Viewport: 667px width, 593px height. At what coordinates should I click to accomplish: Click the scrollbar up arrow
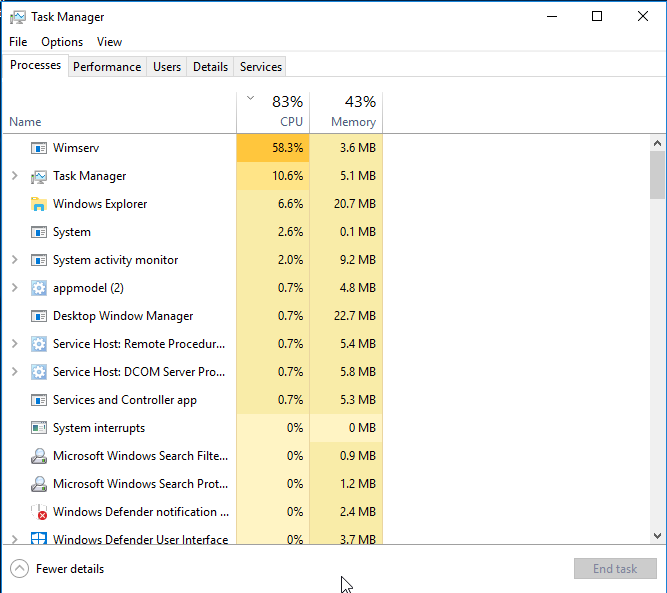[657, 143]
